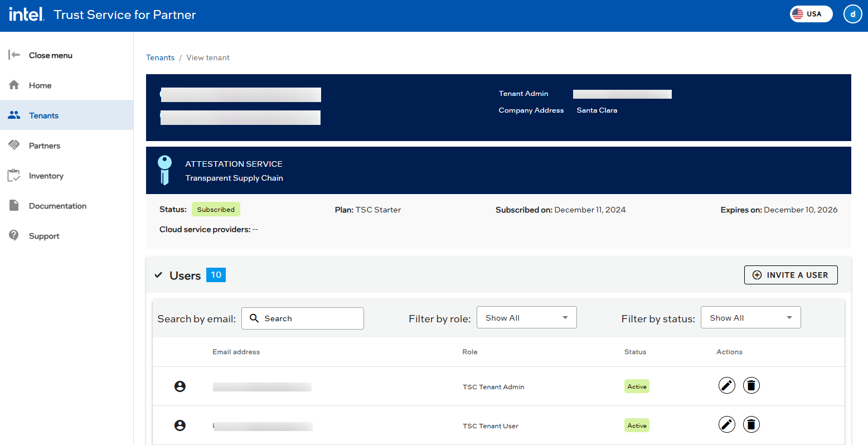Follow the Tenants breadcrumb link
Screen dimensions: 868x445
160,57
